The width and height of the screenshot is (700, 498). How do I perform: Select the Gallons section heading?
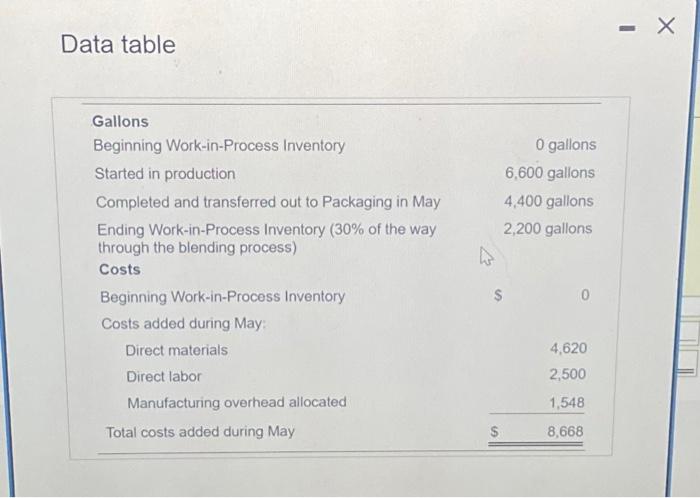pyautogui.click(x=120, y=121)
